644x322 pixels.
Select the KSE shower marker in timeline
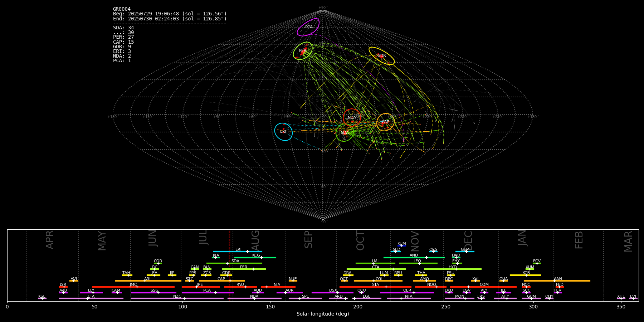[x=42, y=298]
